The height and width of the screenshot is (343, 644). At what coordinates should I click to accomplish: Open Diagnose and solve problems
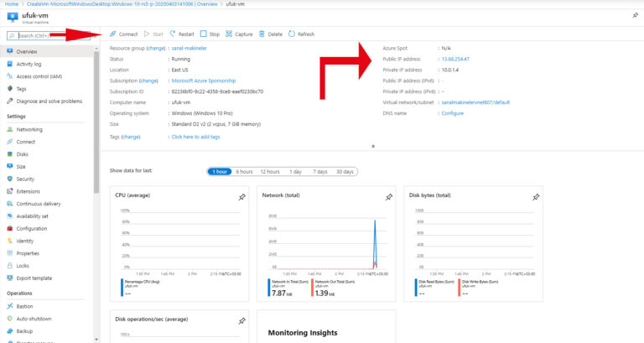49,101
